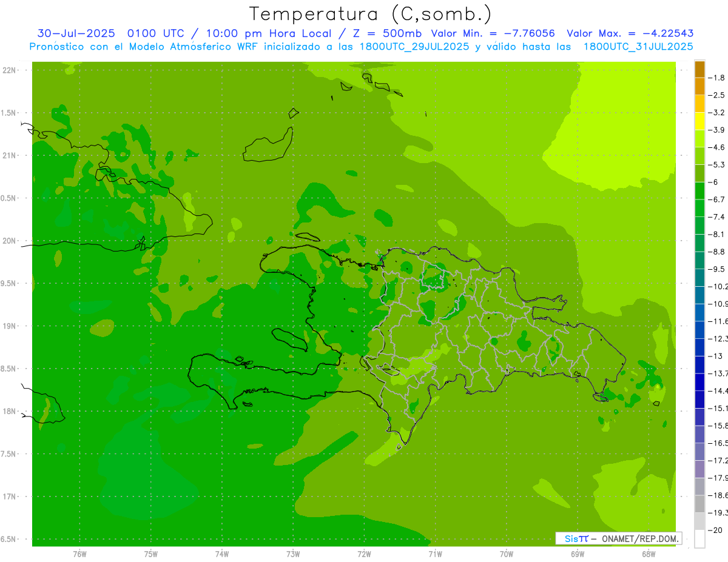Image resolution: width=728 pixels, height=562 pixels.
Task: Click the 18N latitude label
Action: coord(10,411)
